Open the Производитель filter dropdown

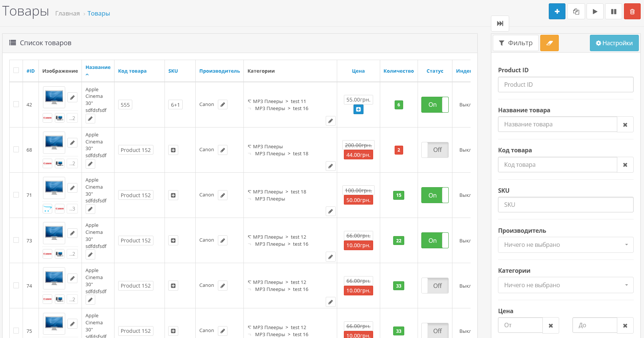565,245
